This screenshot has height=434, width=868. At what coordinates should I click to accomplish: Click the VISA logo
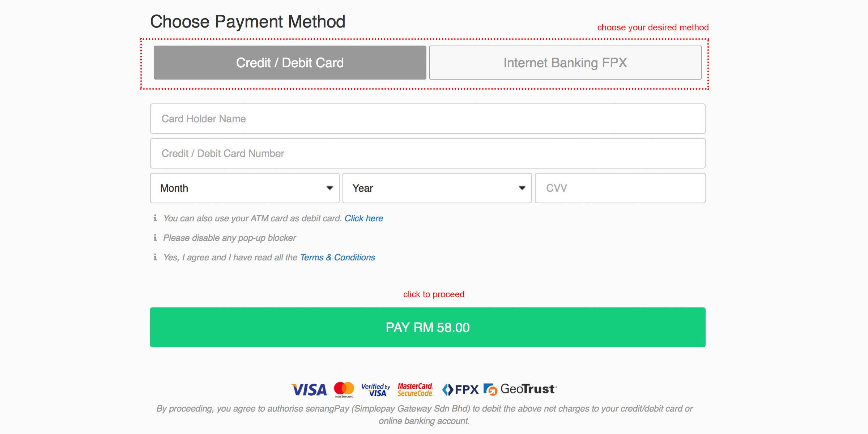coord(309,390)
